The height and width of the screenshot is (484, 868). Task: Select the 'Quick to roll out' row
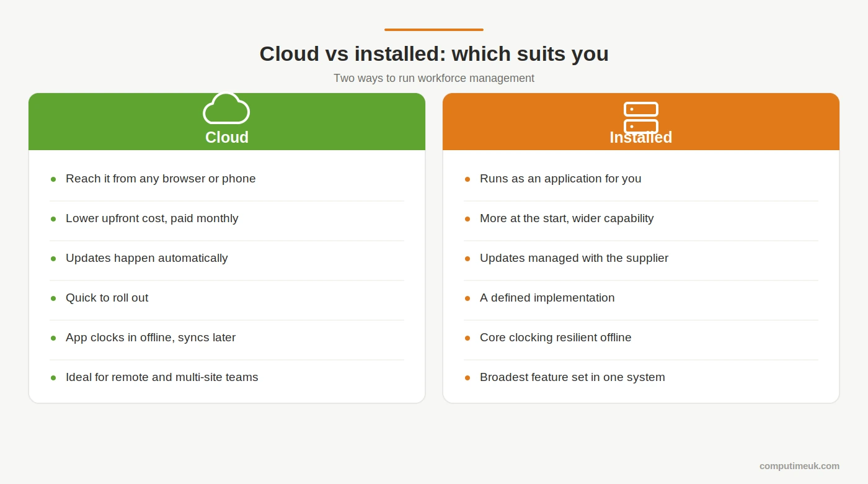click(x=227, y=298)
